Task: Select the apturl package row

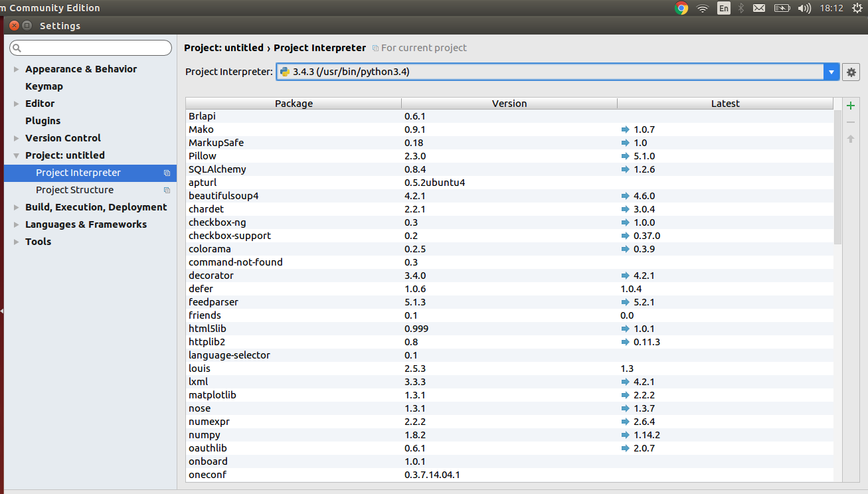Action: (x=509, y=183)
